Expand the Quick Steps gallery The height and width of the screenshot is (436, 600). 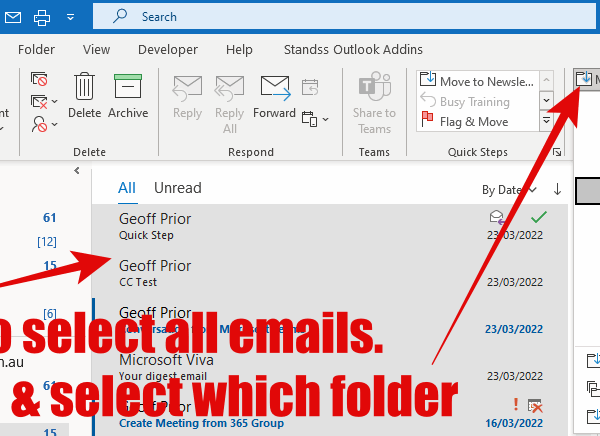pyautogui.click(x=547, y=121)
